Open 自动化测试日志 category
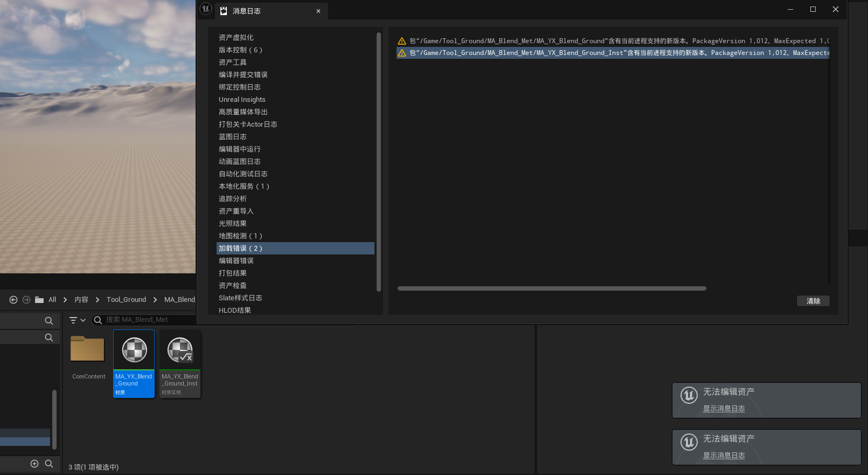The width and height of the screenshot is (868, 475). 295,174
